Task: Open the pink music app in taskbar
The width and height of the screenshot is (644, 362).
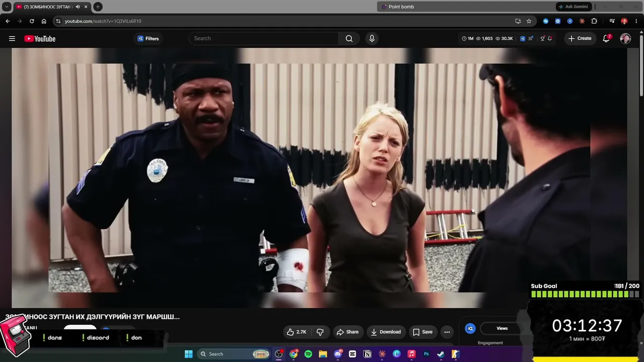Action: (x=411, y=354)
